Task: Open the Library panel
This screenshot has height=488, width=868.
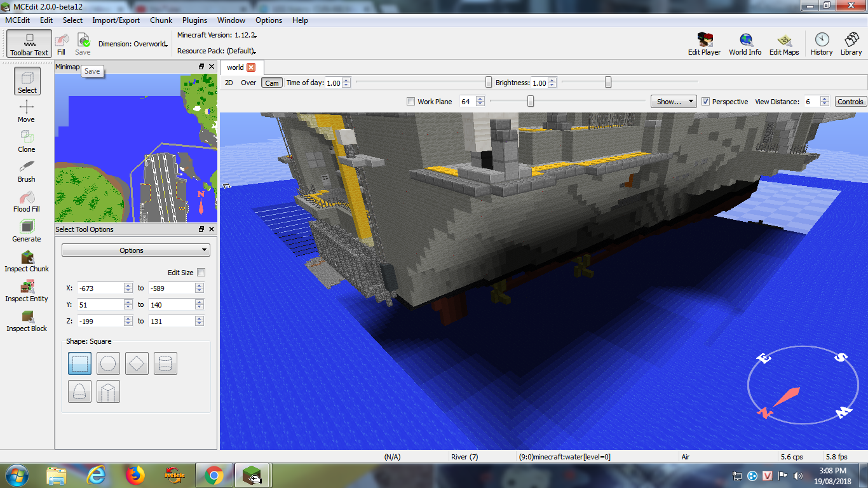Action: [851, 44]
